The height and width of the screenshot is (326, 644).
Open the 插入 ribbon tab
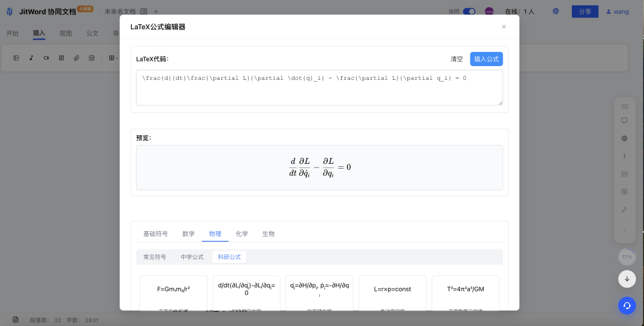click(39, 33)
